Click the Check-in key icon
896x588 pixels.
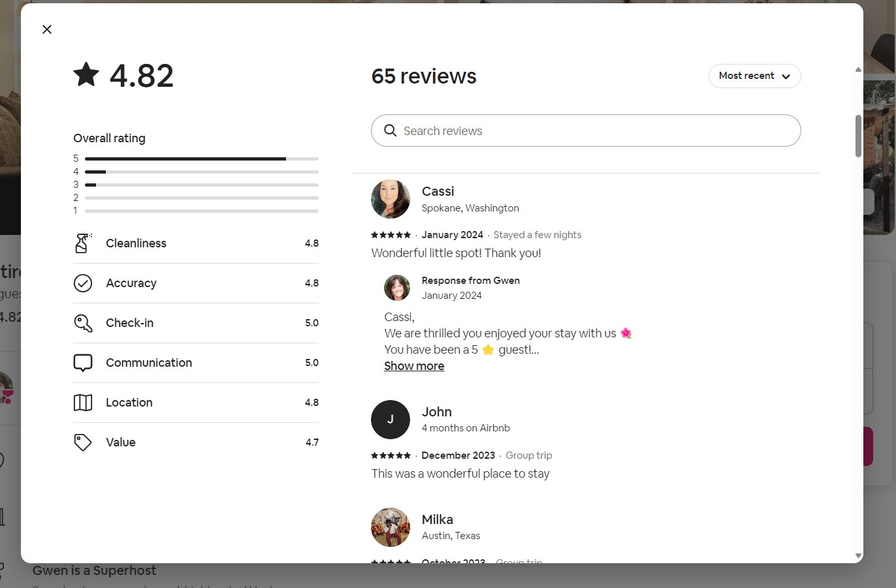(83, 323)
